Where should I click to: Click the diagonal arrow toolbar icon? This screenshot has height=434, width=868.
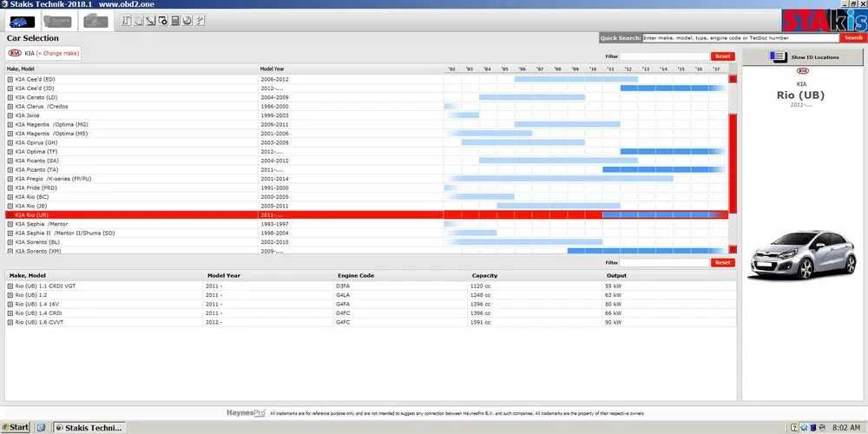pyautogui.click(x=150, y=21)
